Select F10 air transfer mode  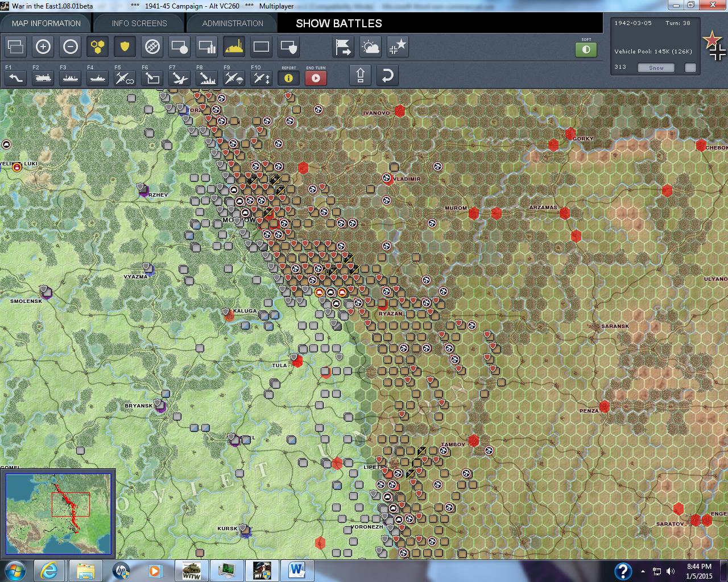click(x=261, y=77)
